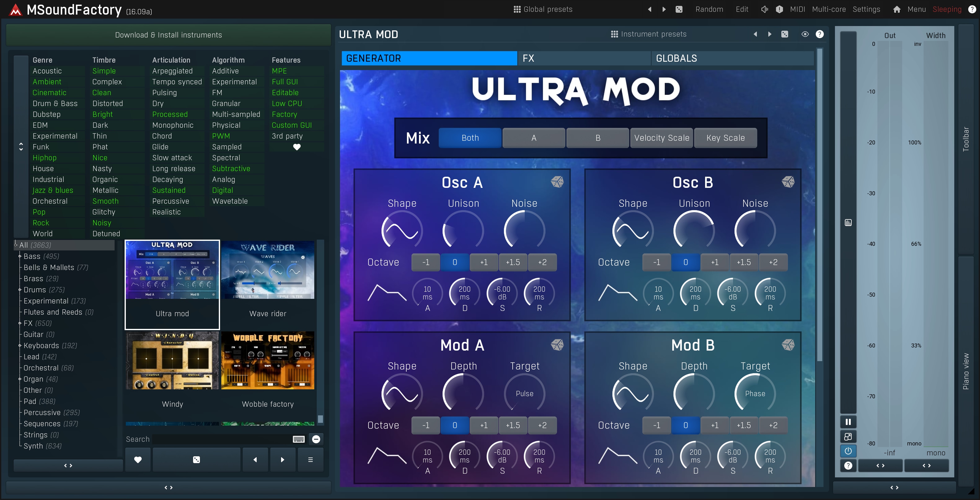Click the panic exclamation icon
The image size is (980, 500).
pyautogui.click(x=779, y=9)
